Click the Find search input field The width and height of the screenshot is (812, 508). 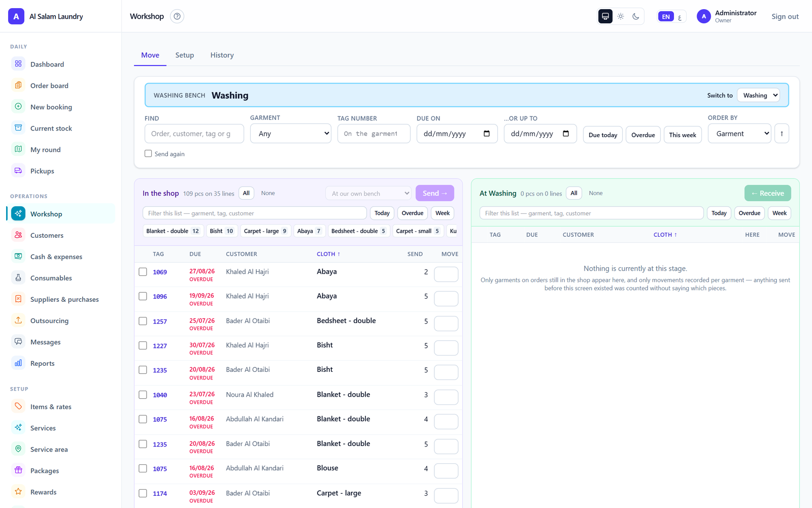click(x=194, y=134)
